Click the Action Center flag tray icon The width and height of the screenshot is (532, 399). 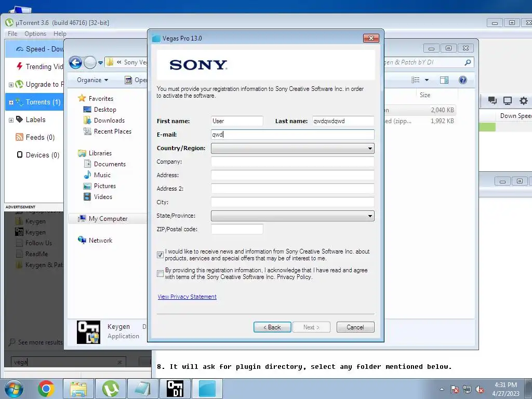455,390
